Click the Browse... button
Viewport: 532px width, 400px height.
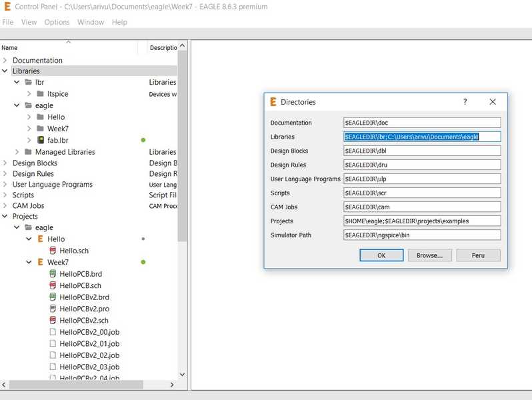[x=429, y=255]
